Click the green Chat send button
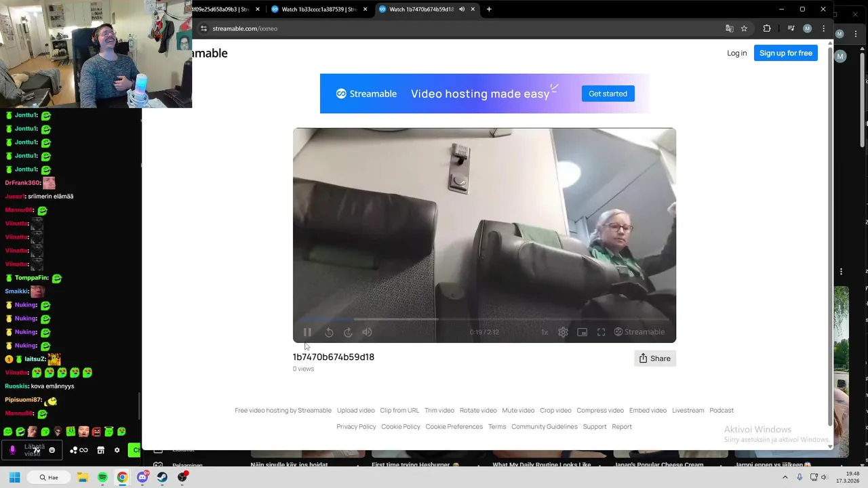The height and width of the screenshot is (488, 868). pos(135,450)
